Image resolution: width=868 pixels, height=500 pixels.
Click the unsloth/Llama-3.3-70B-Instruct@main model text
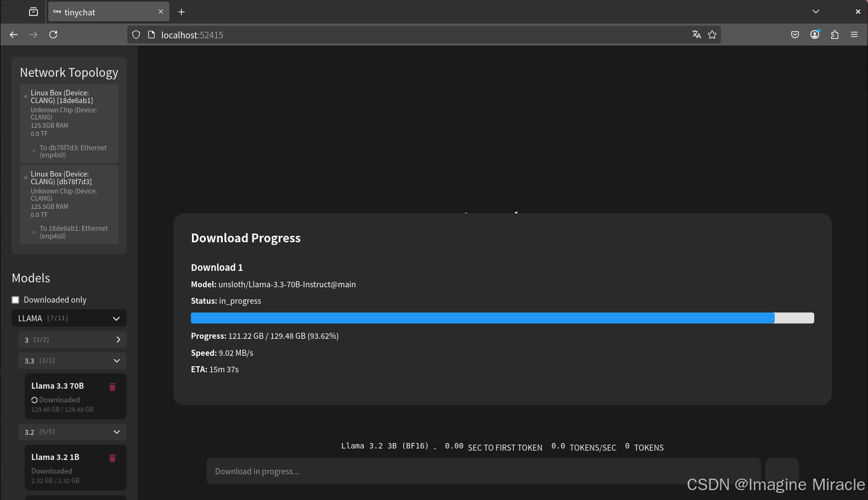click(x=287, y=284)
